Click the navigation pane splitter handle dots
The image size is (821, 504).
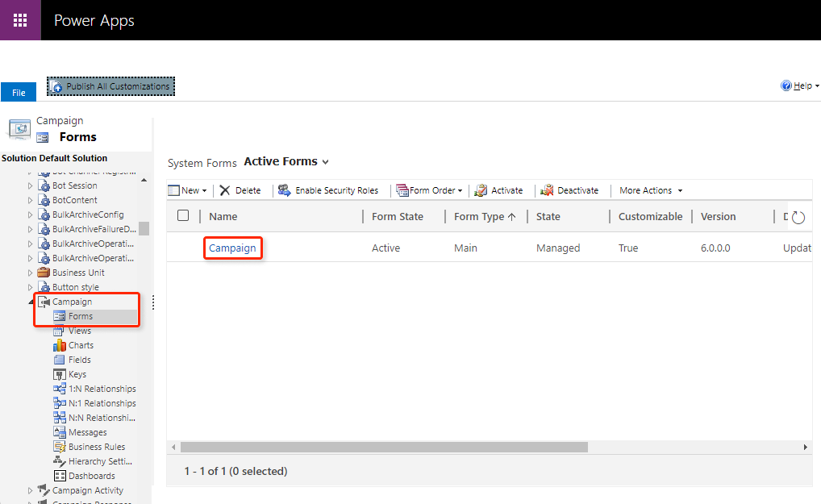153,302
